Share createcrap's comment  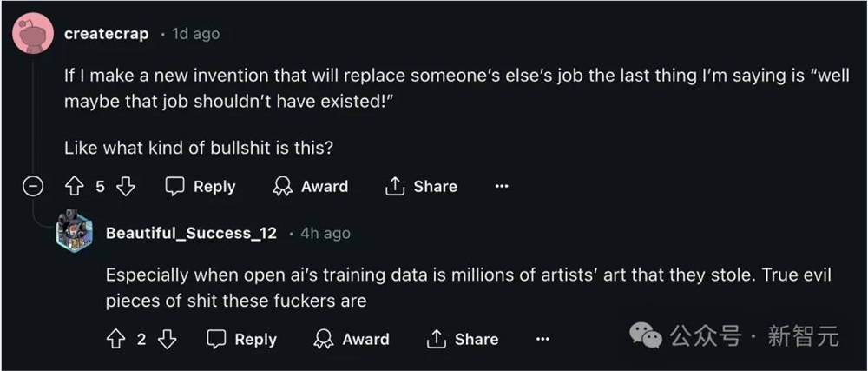[x=421, y=187]
